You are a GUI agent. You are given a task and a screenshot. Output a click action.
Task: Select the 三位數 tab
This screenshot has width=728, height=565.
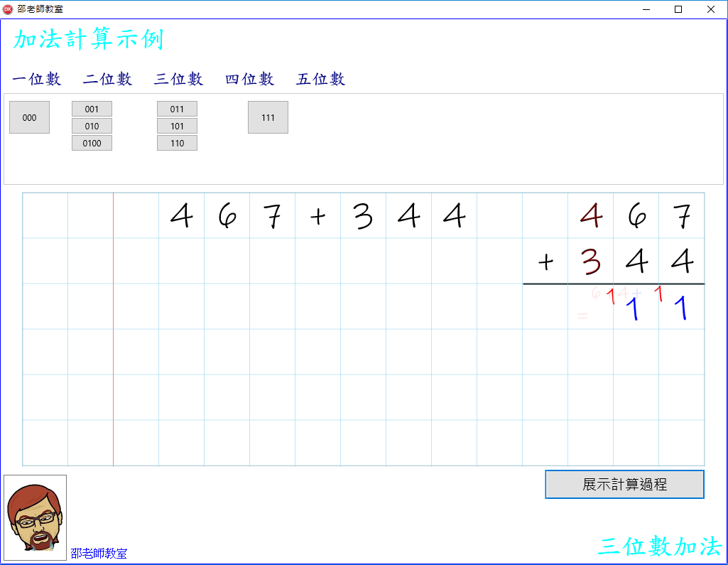[179, 79]
